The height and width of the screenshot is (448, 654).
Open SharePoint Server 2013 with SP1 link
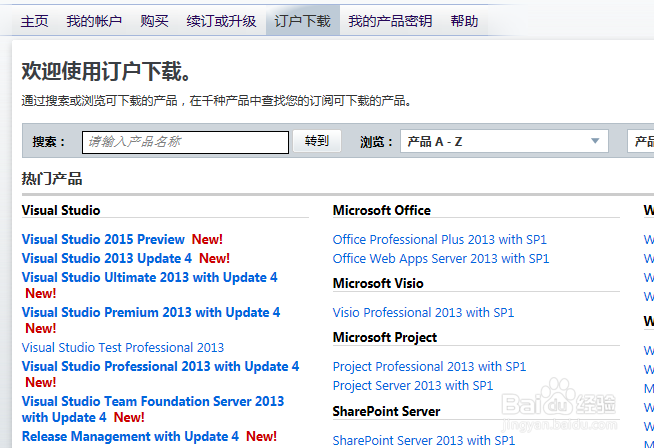click(424, 440)
